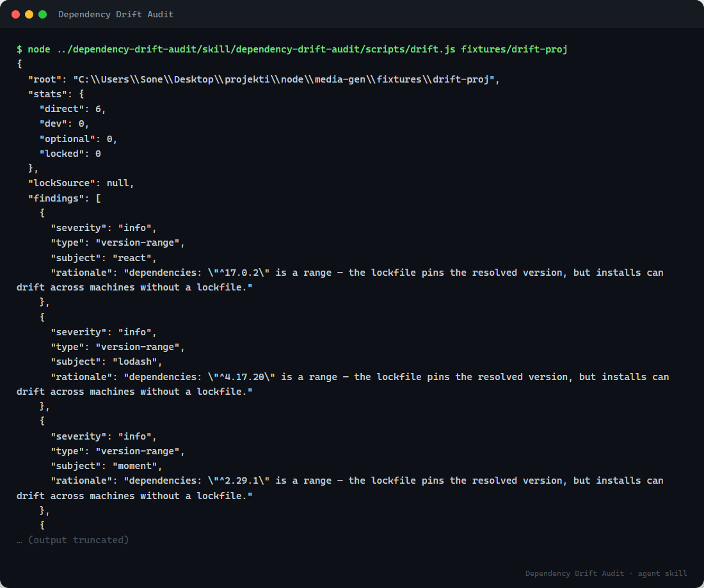Click the green maximize window button
Image resolution: width=704 pixels, height=588 pixels.
click(x=43, y=14)
